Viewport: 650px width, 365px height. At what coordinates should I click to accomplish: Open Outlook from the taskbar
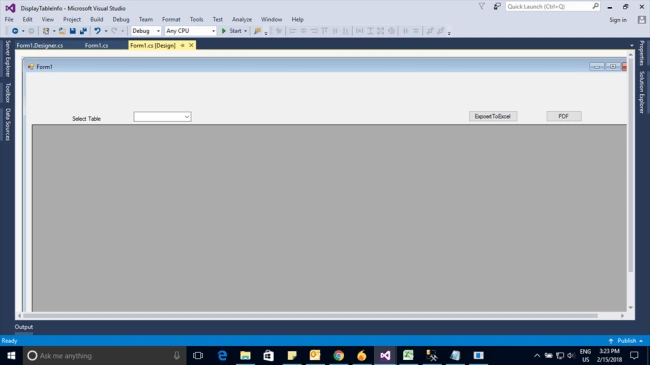[315, 355]
